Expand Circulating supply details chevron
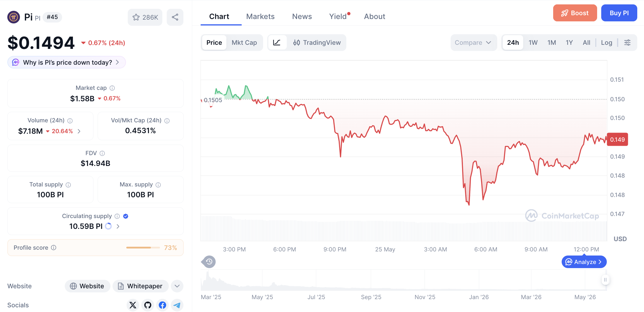 coord(118,226)
